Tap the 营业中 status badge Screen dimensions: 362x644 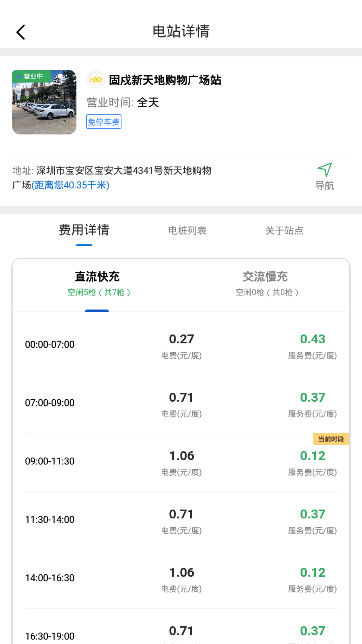click(x=32, y=76)
